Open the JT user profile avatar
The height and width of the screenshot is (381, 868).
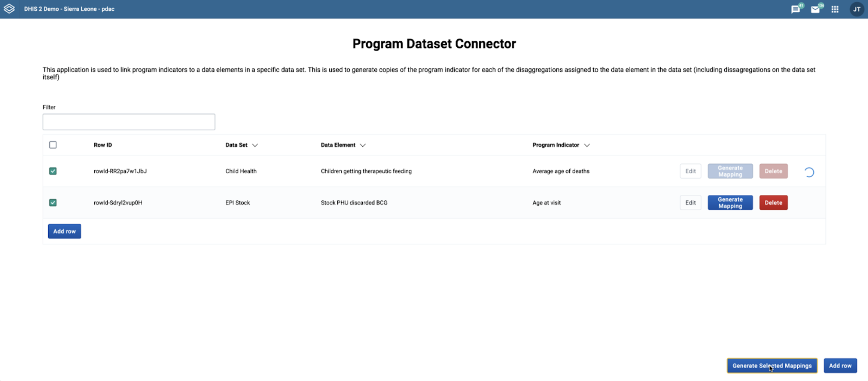(856, 9)
